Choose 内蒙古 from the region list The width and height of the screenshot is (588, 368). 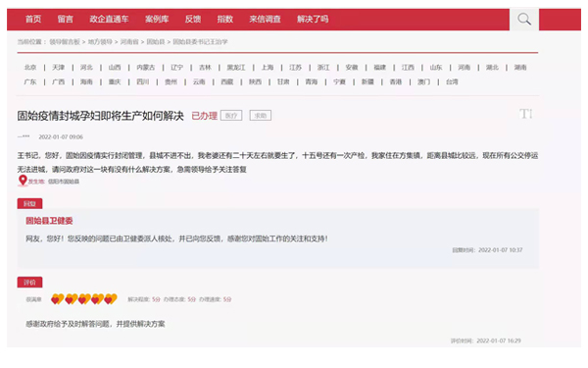coord(146,67)
